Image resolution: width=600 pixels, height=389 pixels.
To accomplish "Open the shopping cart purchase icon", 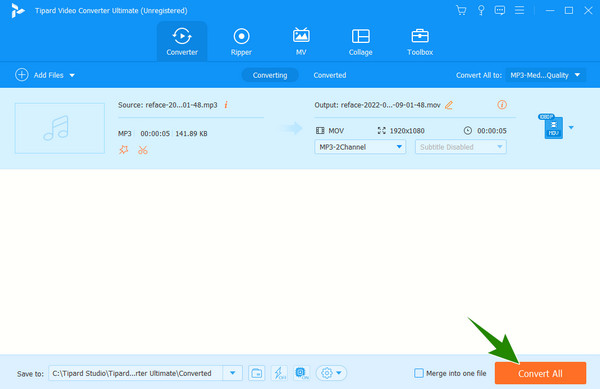I will pos(461,10).
